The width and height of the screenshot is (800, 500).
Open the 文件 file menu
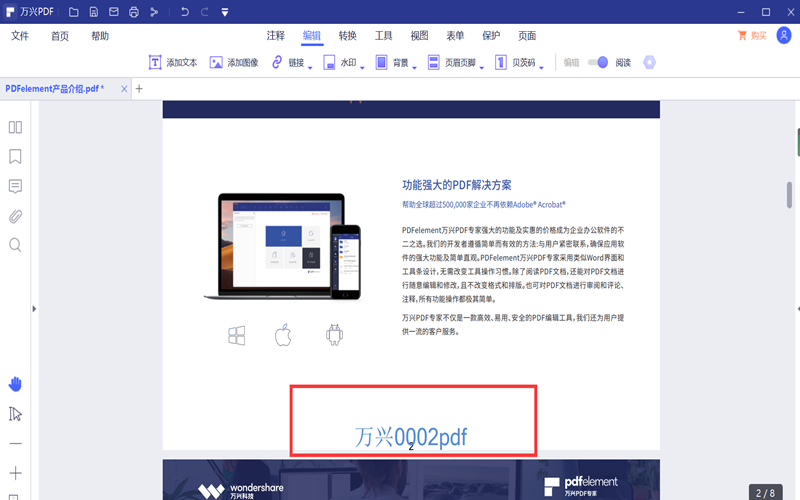20,36
